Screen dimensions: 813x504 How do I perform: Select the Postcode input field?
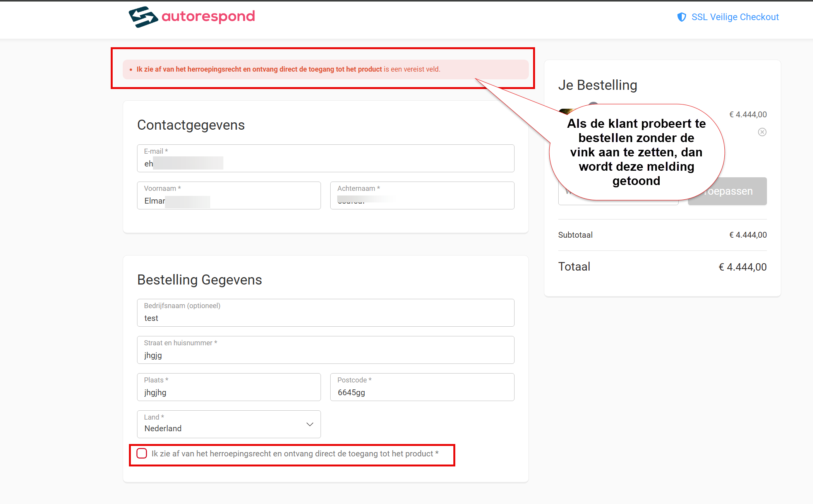point(422,387)
